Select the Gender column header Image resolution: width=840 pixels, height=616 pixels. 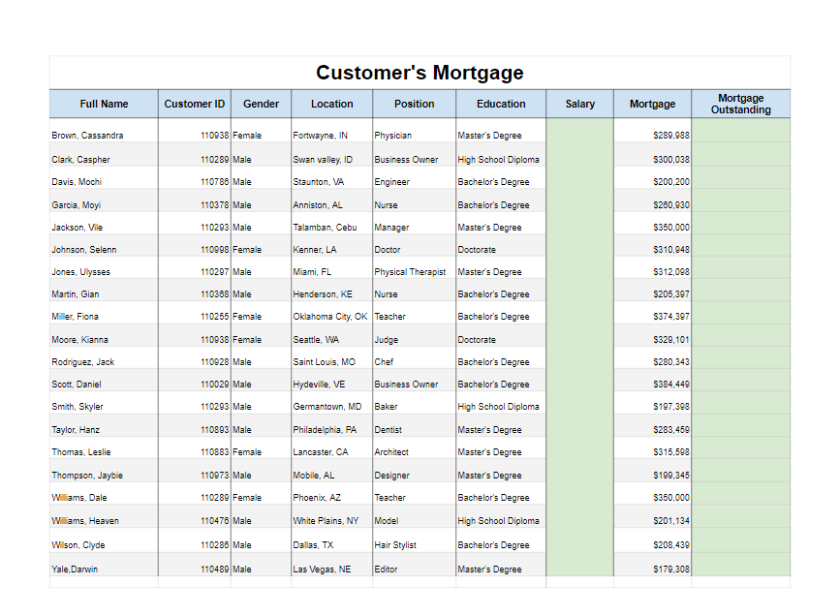261,104
